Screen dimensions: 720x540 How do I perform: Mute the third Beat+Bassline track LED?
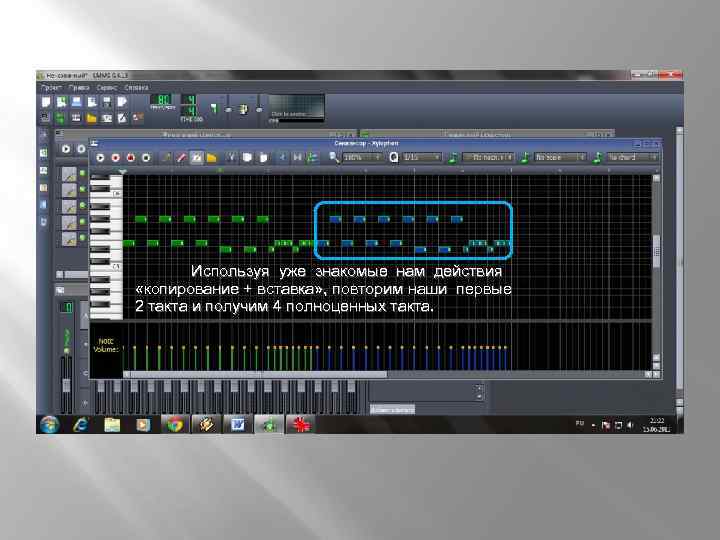83,205
